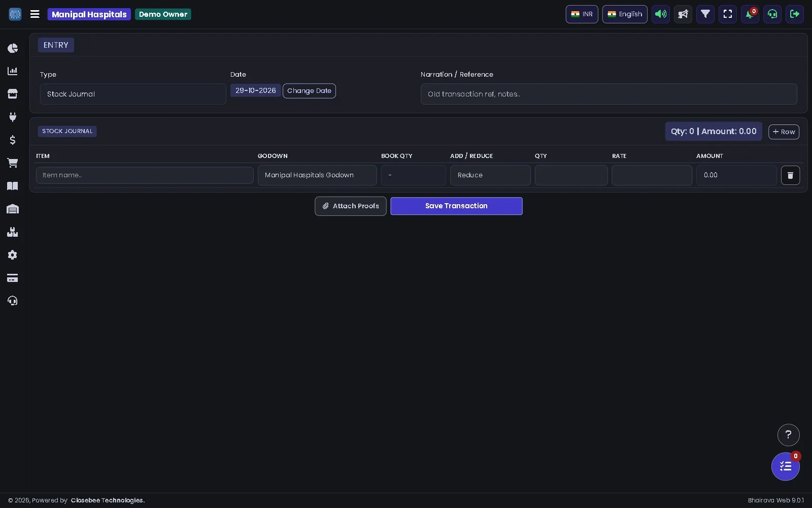The height and width of the screenshot is (508, 812).
Task: Open the dollar sign sidebar icon
Action: (13, 140)
